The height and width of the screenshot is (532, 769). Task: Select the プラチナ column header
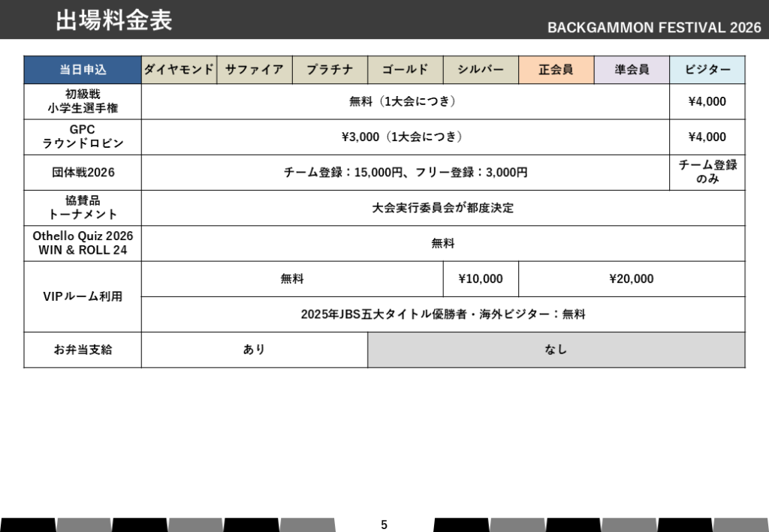(330, 70)
